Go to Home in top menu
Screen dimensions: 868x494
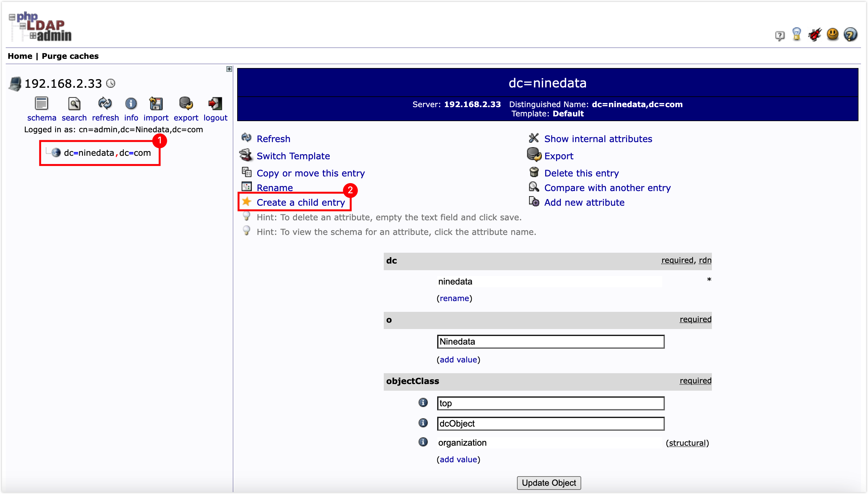(x=20, y=56)
